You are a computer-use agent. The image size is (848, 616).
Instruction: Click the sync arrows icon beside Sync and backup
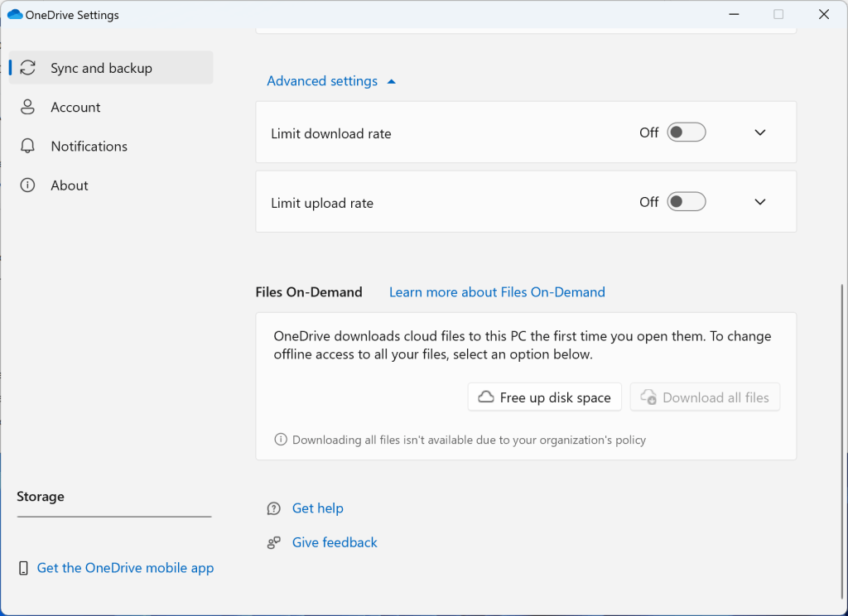tap(27, 67)
